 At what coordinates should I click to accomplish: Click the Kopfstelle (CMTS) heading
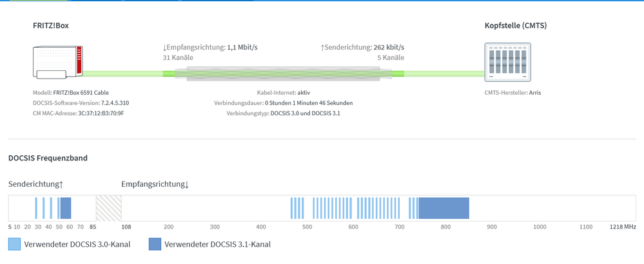(x=516, y=25)
